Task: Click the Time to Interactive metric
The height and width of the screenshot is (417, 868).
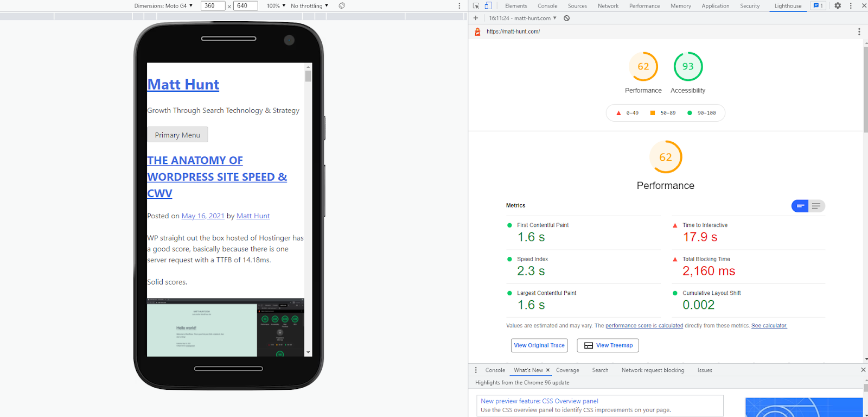Action: tap(749, 233)
